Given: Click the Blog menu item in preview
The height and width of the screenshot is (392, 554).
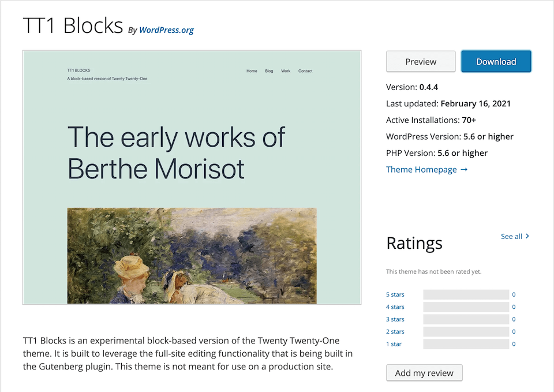Looking at the screenshot, I should pyautogui.click(x=269, y=71).
